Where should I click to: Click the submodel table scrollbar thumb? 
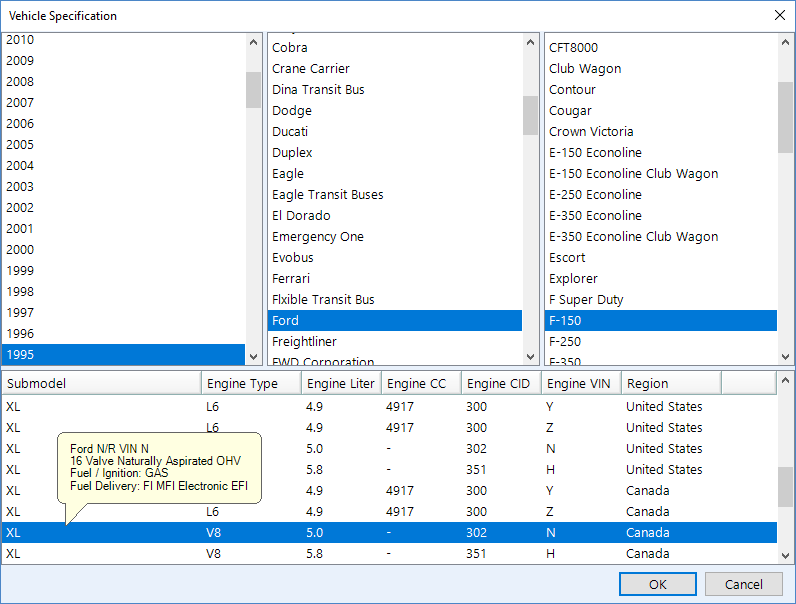[x=785, y=486]
